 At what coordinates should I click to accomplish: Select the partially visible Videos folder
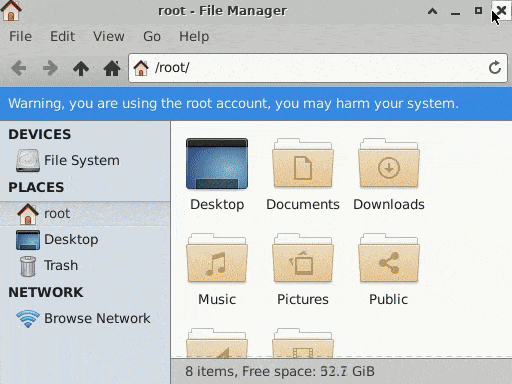click(x=303, y=343)
